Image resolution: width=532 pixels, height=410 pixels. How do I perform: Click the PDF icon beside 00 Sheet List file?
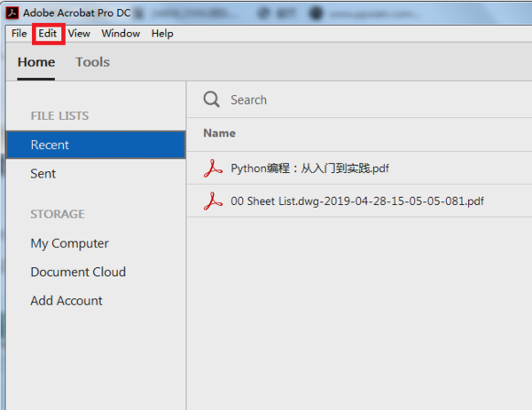[x=213, y=201]
